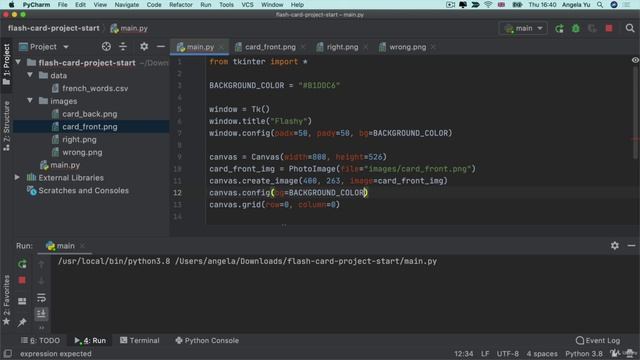Expand more Run panel toolbar actions chevron
This screenshot has height=360, width=640.
(41, 328)
